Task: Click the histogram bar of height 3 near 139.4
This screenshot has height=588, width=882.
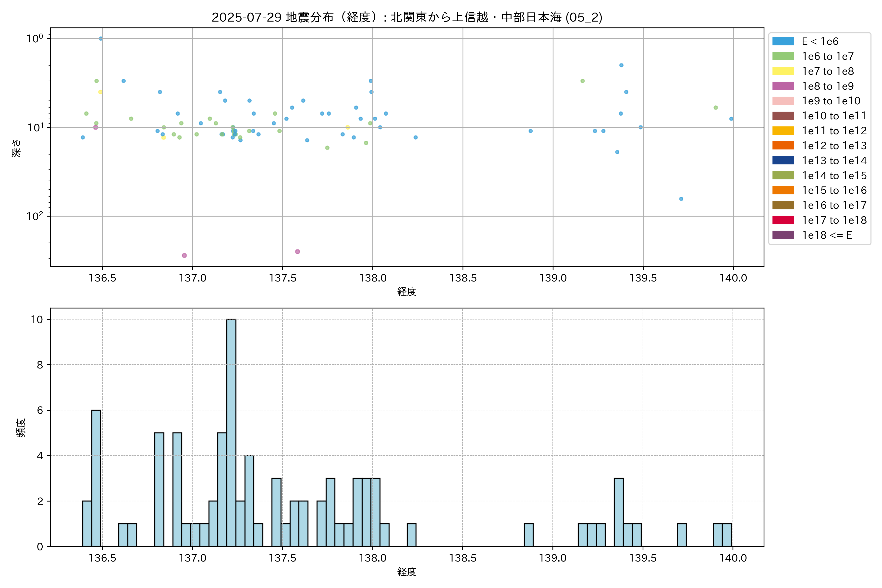Action: pos(618,512)
